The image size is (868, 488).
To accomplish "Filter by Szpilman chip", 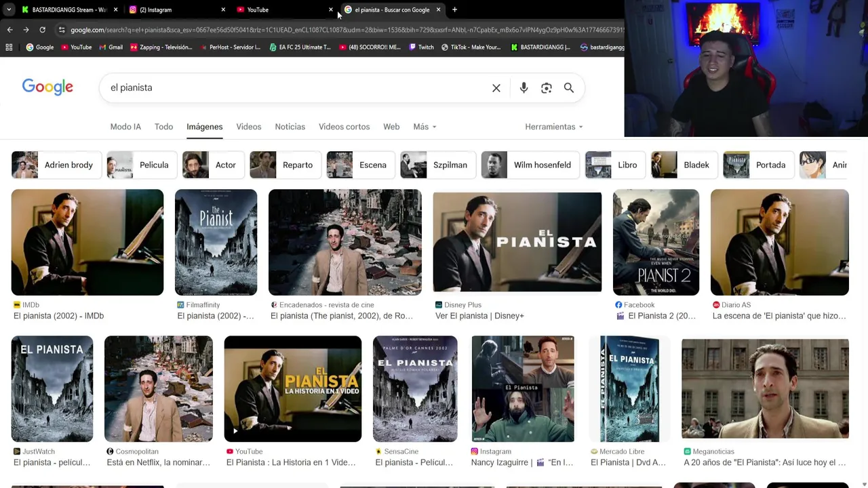I will click(438, 165).
